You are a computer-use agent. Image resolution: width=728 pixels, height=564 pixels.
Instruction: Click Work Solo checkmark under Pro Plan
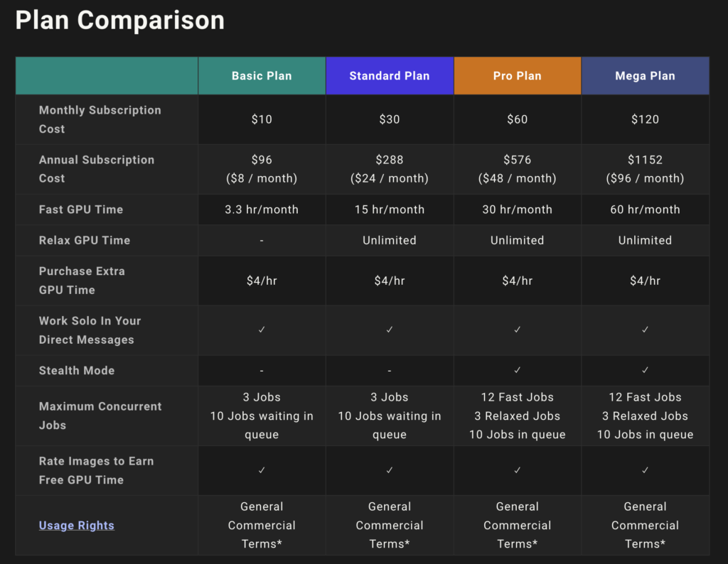pos(518,330)
